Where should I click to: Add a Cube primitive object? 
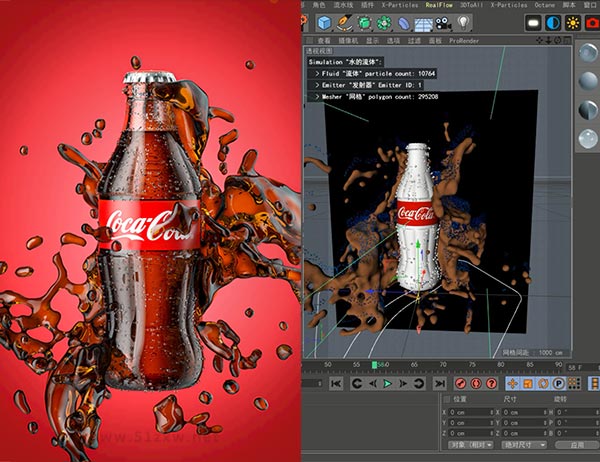point(324,23)
